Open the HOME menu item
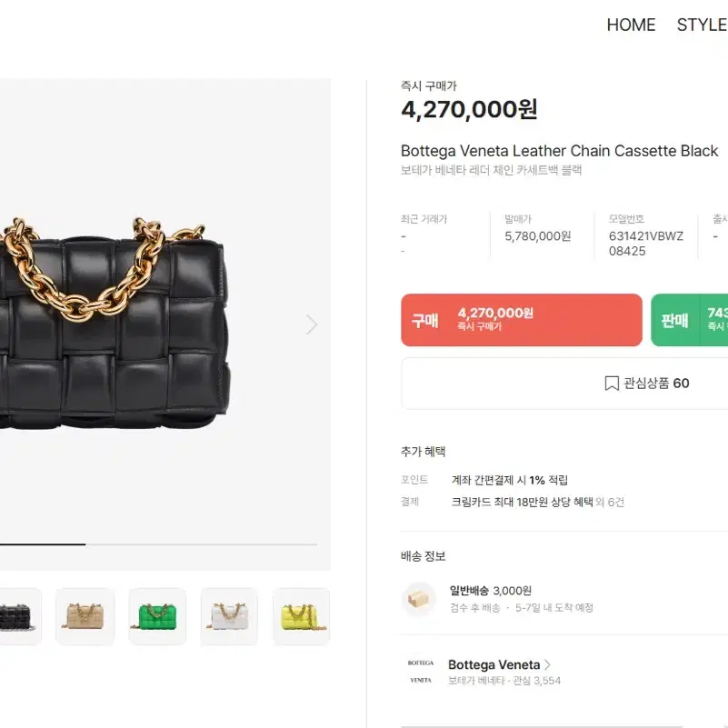This screenshot has width=728, height=728. [x=631, y=25]
